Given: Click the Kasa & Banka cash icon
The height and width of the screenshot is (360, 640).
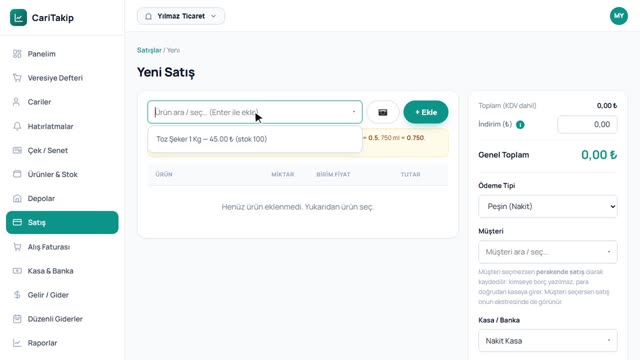Looking at the screenshot, I should coord(17,271).
